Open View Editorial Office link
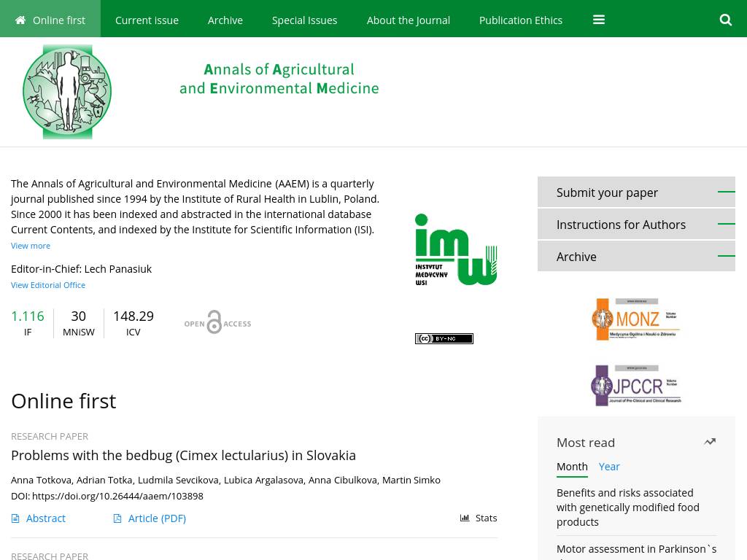Image resolution: width=747 pixels, height=560 pixels. click(x=48, y=285)
